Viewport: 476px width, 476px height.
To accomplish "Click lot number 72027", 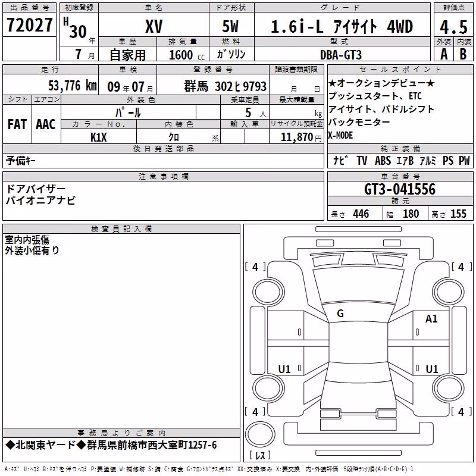I will tap(29, 25).
